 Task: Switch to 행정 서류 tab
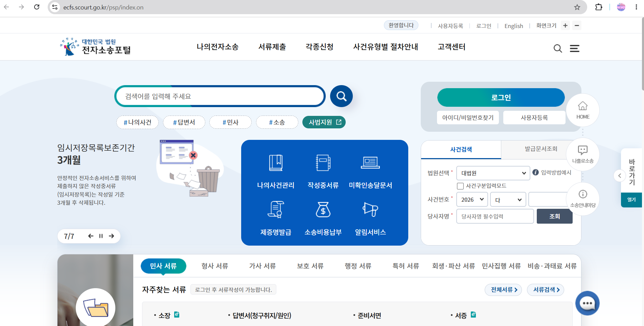point(358,266)
